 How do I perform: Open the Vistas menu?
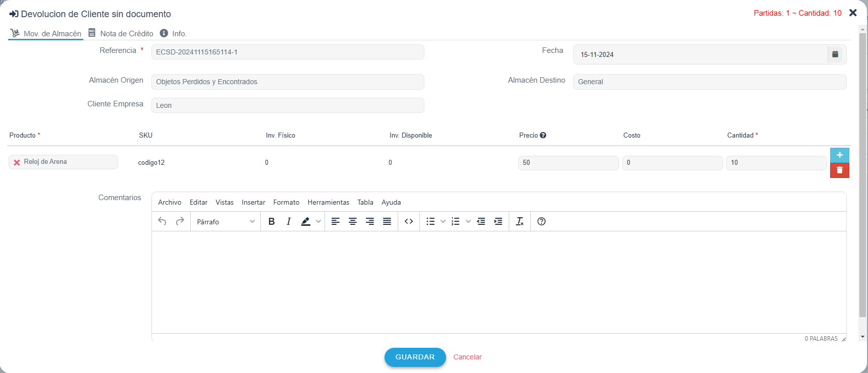pos(225,202)
